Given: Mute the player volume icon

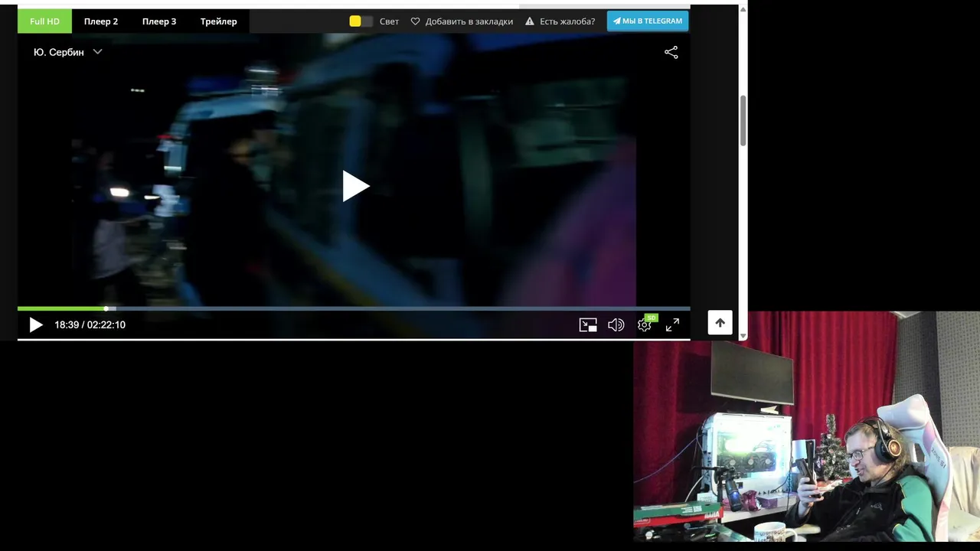Looking at the screenshot, I should pos(616,325).
